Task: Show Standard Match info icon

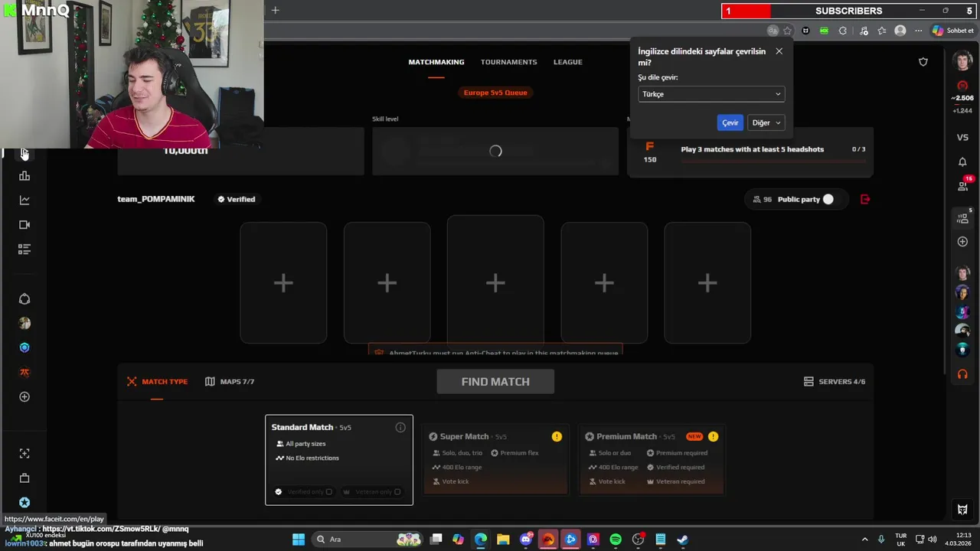Action: coord(400,427)
